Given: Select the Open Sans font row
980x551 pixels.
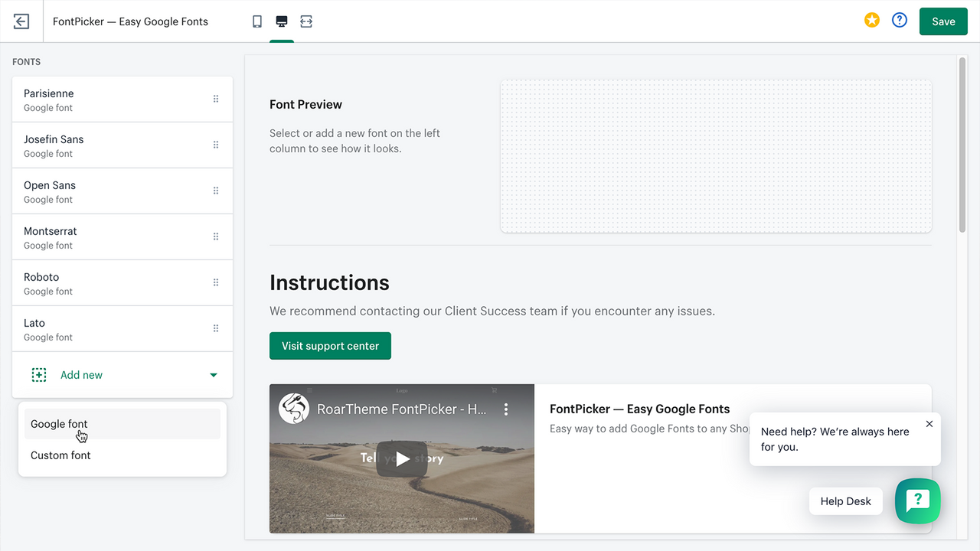Looking at the screenshot, I should 122,191.
